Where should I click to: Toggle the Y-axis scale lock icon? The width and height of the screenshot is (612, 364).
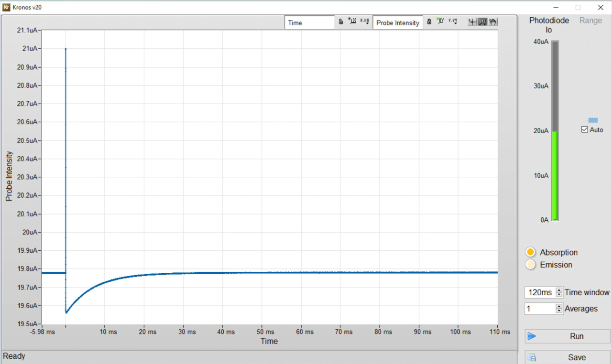click(429, 22)
